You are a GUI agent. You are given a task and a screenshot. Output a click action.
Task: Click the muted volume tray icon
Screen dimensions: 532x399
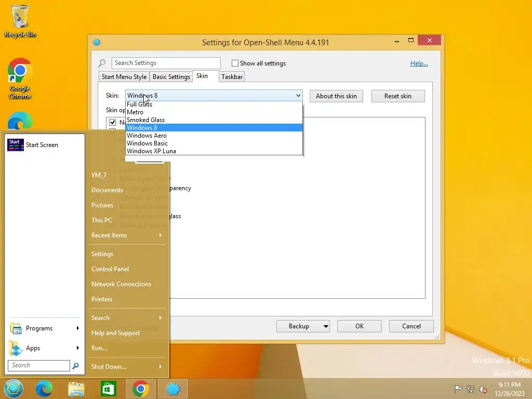(x=483, y=389)
